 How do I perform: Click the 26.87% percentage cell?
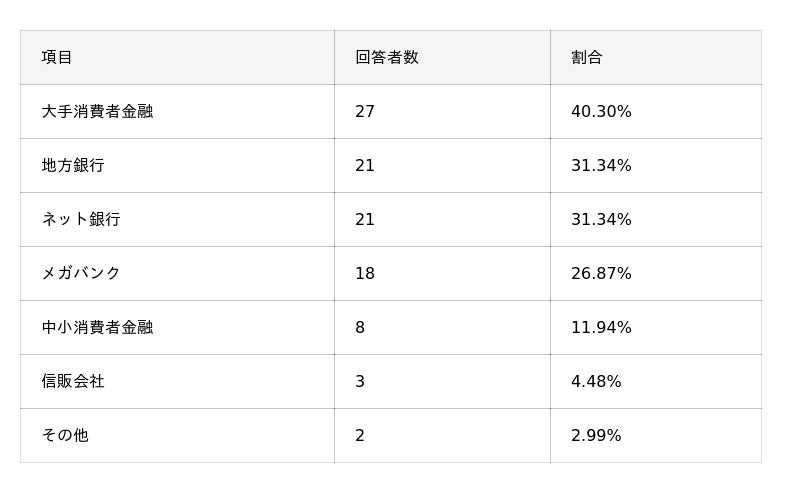(601, 273)
